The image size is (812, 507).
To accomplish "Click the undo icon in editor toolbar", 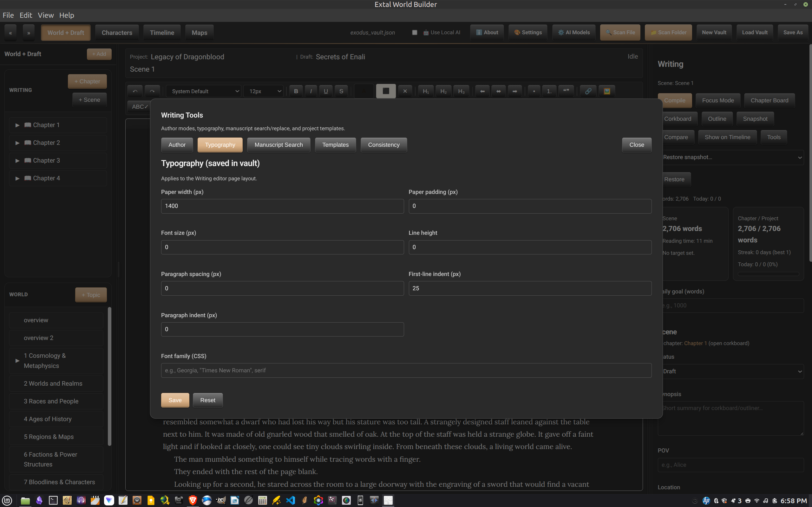I will [135, 91].
